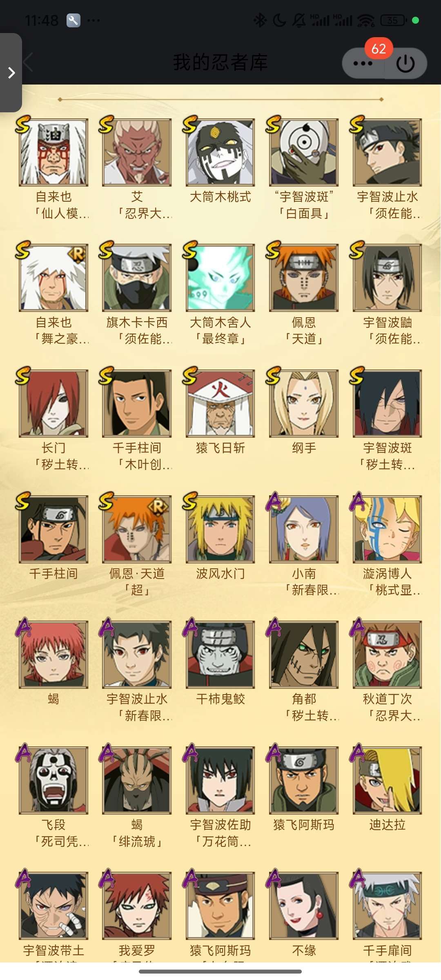Select the 飞段「死司凭…」 masked portrait
The height and width of the screenshot is (980, 441).
[x=53, y=780]
